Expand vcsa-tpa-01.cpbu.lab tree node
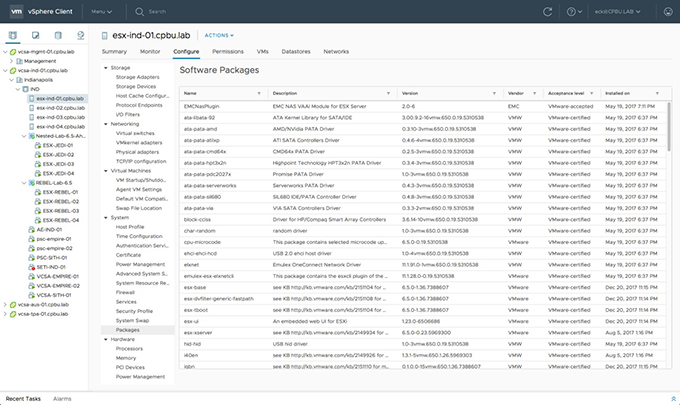The image size is (680, 405). click(x=5, y=314)
